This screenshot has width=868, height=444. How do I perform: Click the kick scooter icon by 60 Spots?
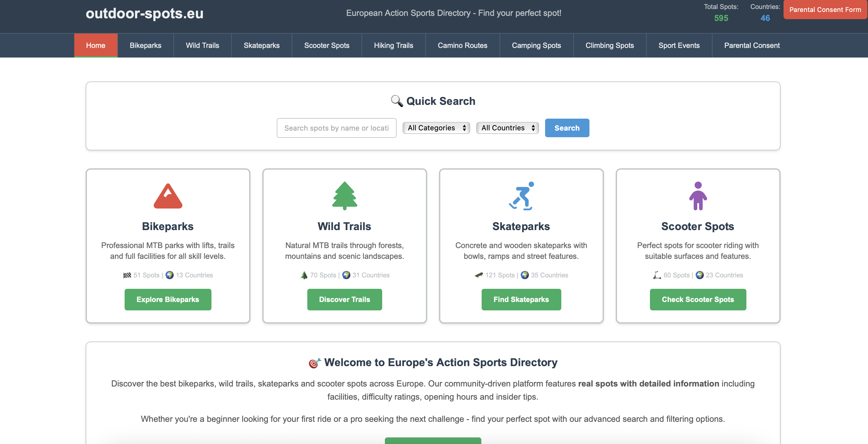(657, 275)
